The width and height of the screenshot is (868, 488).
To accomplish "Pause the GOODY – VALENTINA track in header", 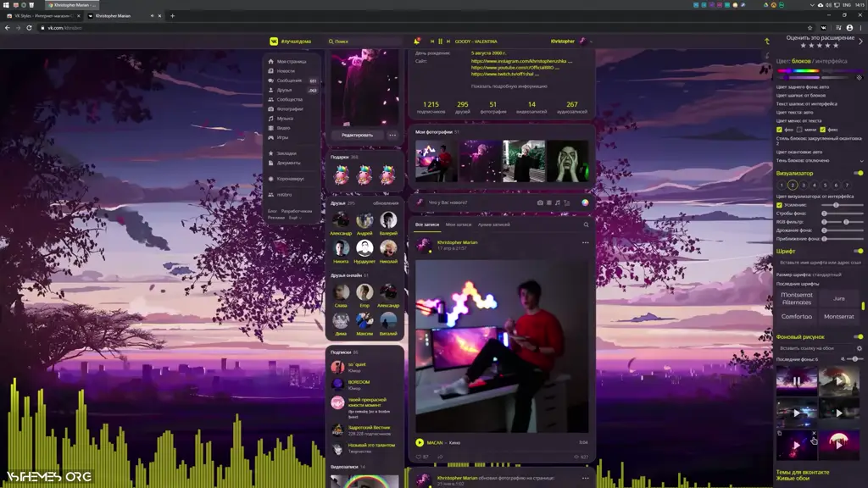I will [440, 41].
